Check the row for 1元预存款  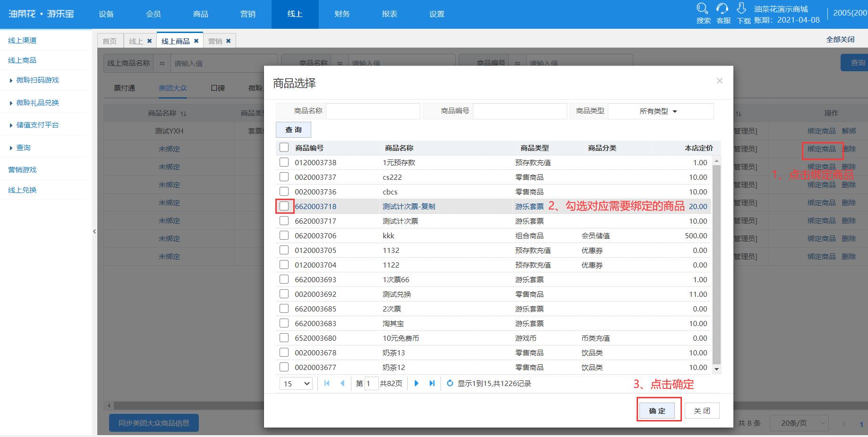point(284,162)
